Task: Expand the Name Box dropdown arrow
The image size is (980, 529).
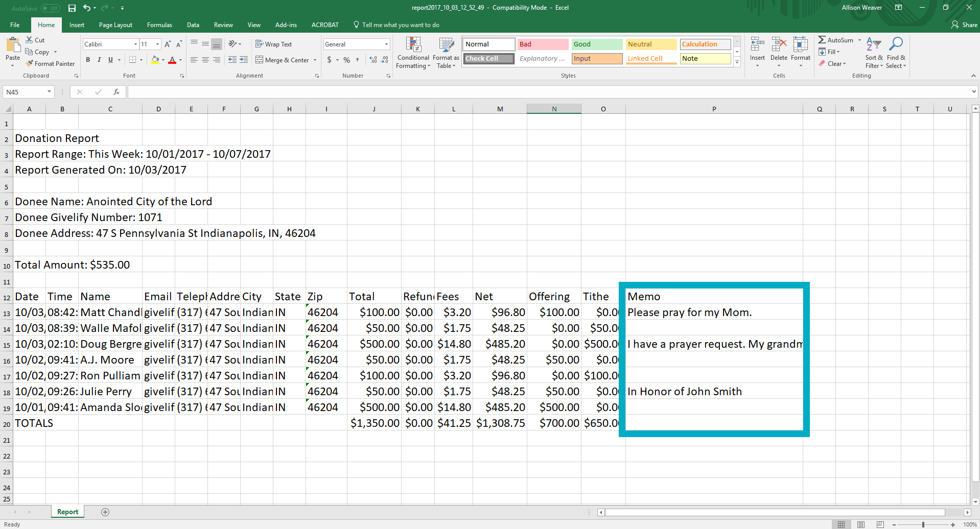Action: [x=49, y=92]
